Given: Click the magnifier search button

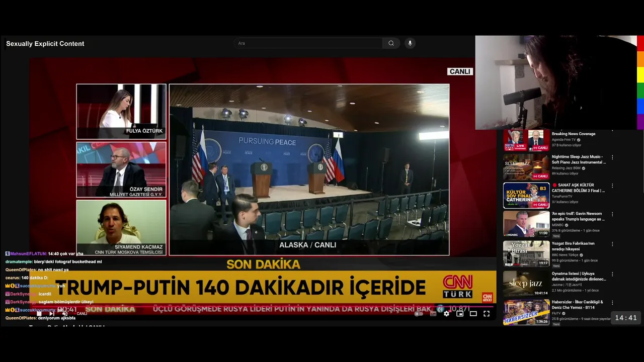Looking at the screenshot, I should pyautogui.click(x=391, y=43).
